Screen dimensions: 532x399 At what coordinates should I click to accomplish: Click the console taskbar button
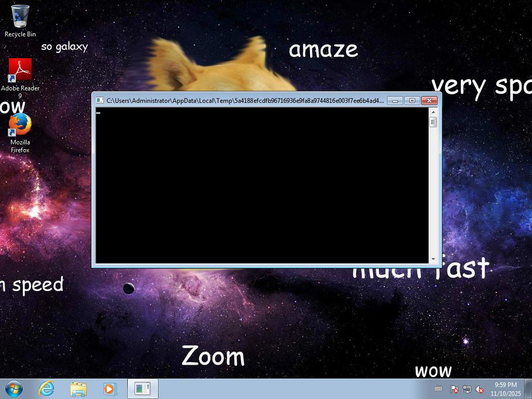142,389
